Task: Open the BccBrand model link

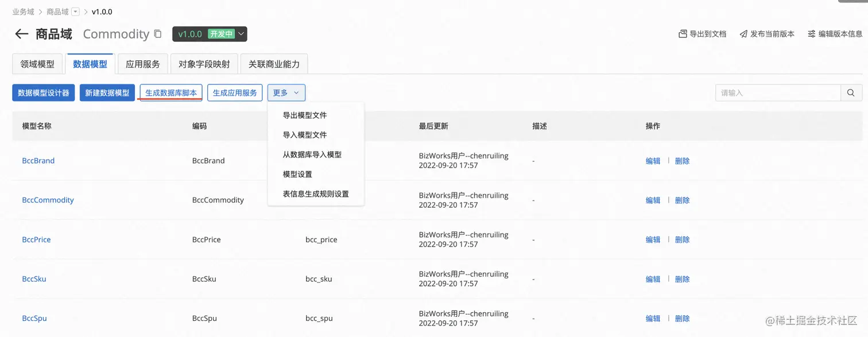Action: click(x=38, y=161)
